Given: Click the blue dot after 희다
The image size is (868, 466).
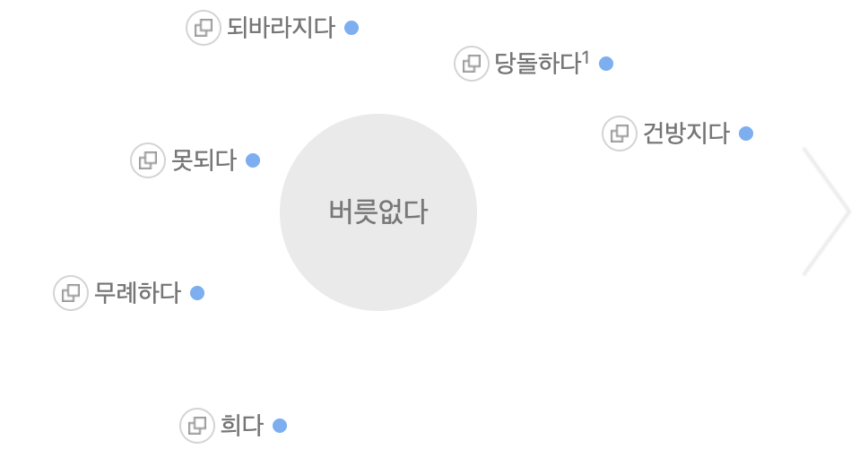Looking at the screenshot, I should (280, 426).
